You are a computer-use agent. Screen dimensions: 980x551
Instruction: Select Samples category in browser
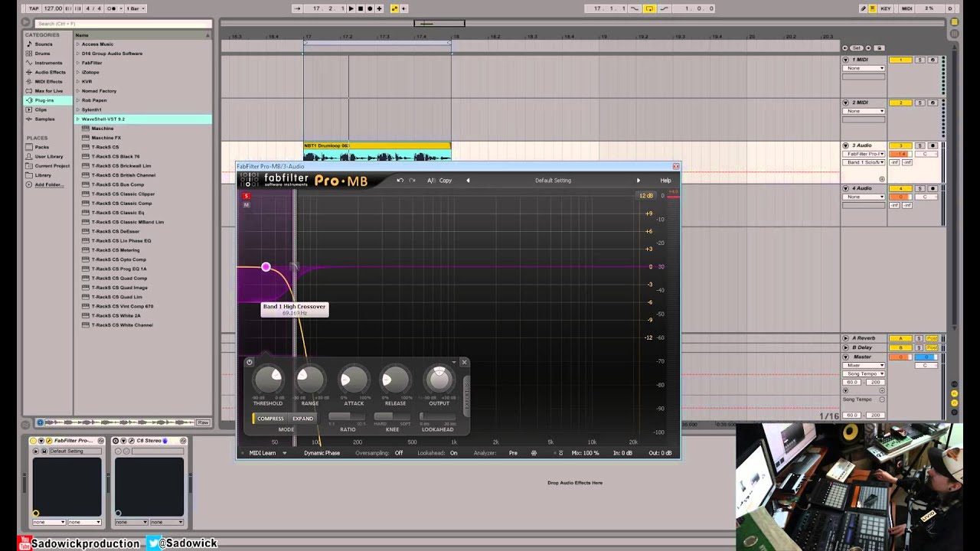click(x=44, y=119)
